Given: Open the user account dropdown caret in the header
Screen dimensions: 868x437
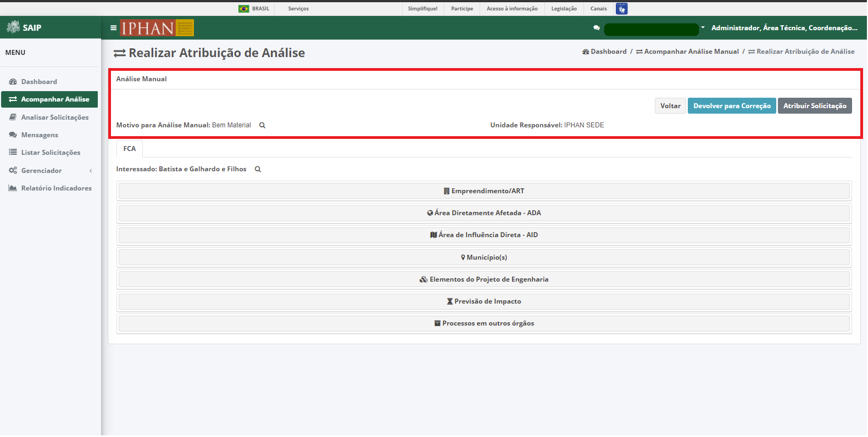Looking at the screenshot, I should pyautogui.click(x=703, y=27).
